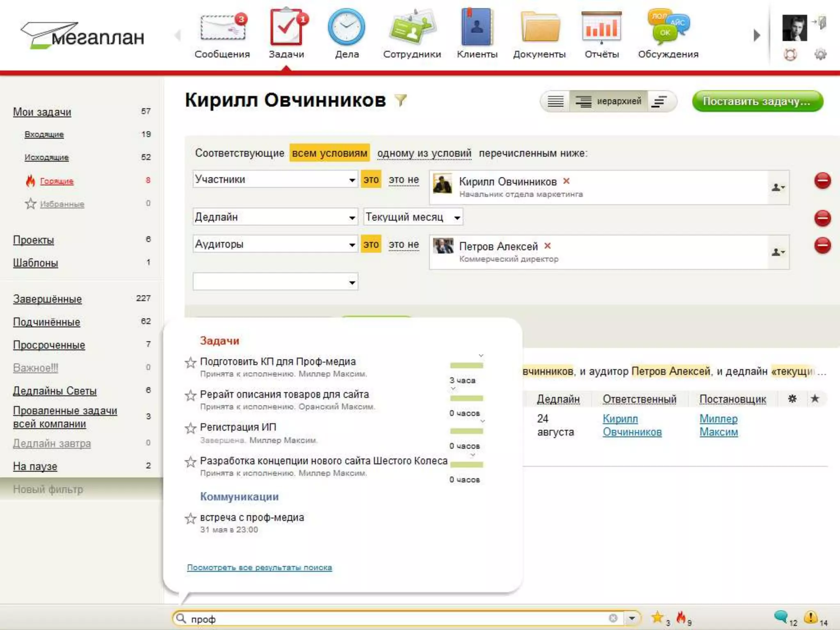This screenshot has height=630, width=840.
Task: Clear the search field with x icon
Action: tap(613, 618)
